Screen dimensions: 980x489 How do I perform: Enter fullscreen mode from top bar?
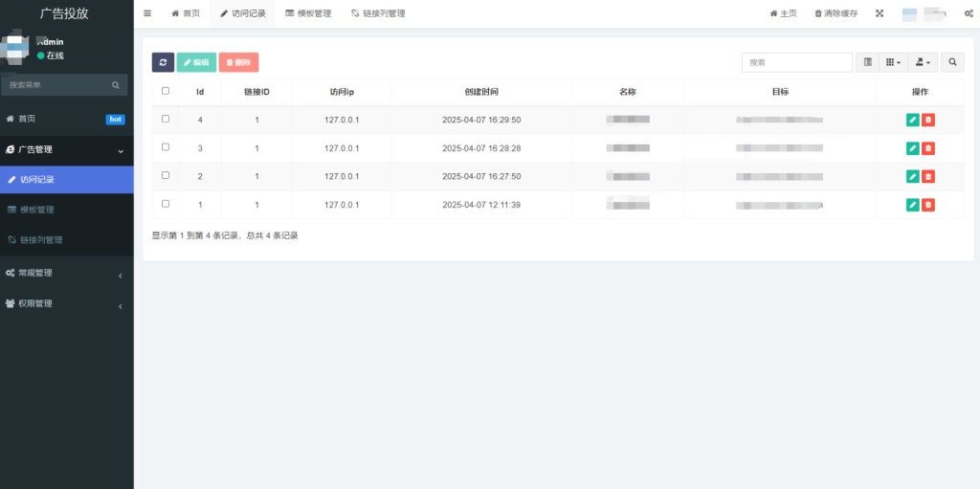(880, 13)
